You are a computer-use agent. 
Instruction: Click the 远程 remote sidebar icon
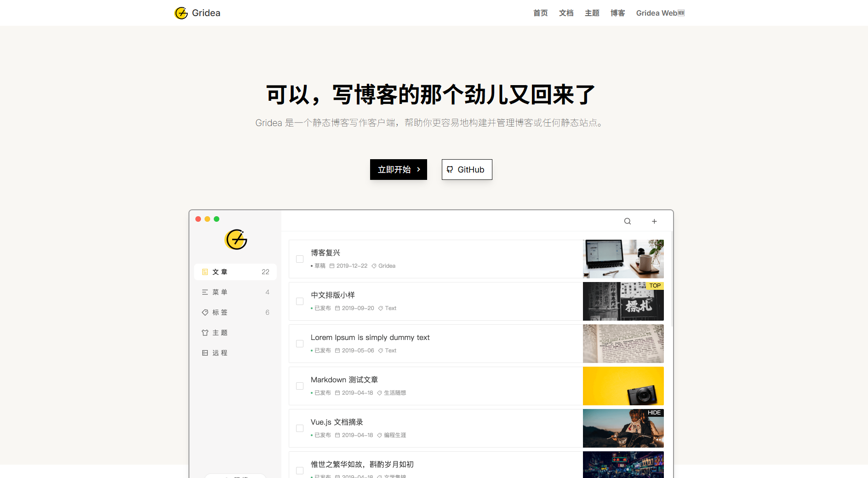tap(205, 353)
